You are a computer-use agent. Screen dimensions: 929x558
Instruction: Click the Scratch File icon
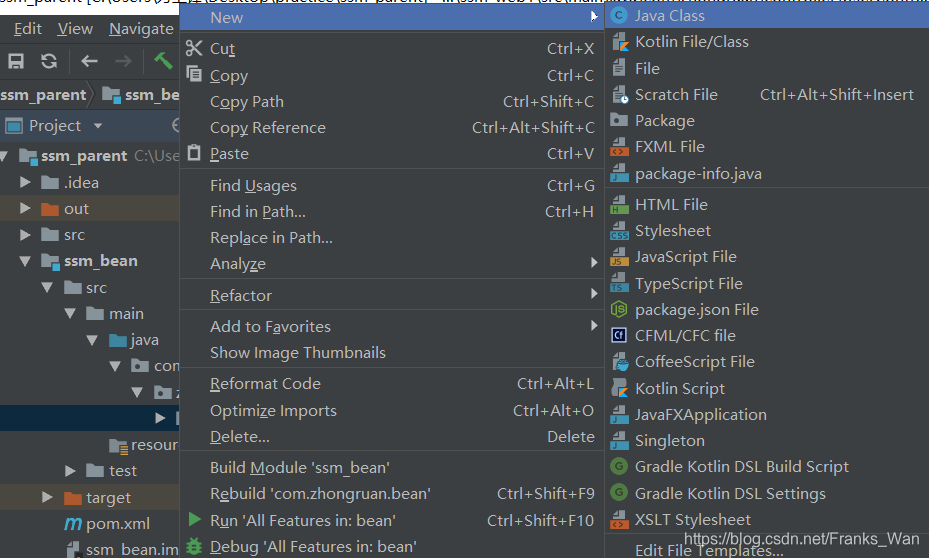click(x=620, y=95)
